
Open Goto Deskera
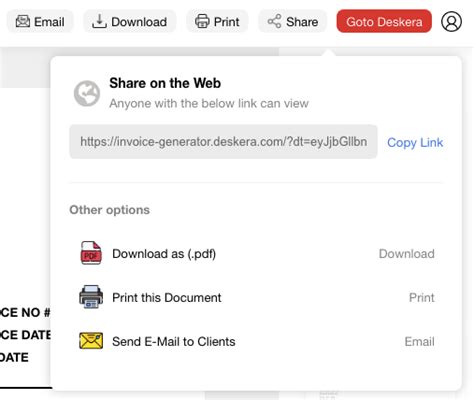(x=384, y=22)
